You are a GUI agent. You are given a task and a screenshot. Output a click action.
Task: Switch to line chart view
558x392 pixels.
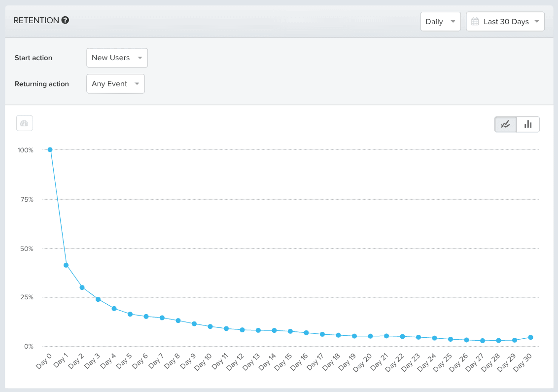point(506,124)
